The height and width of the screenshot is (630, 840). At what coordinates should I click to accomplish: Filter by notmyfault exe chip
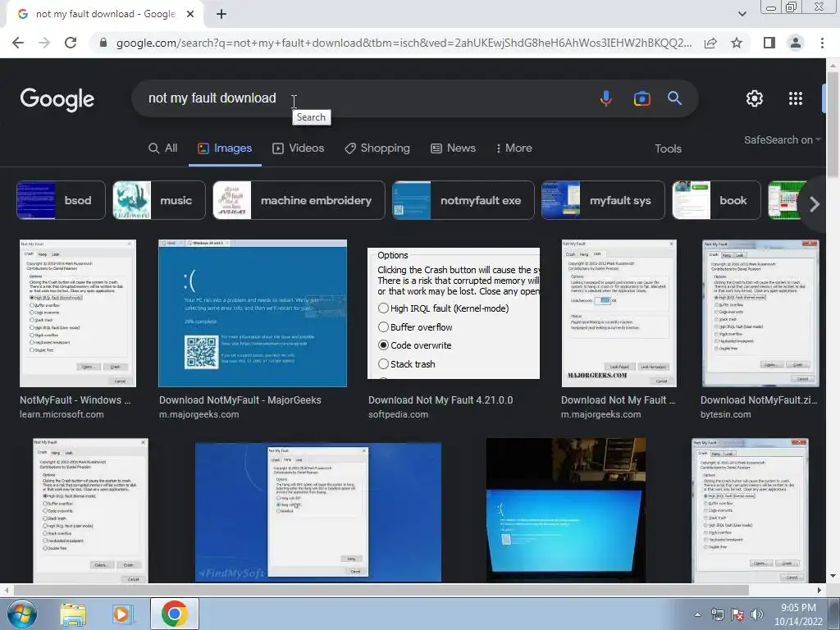[463, 200]
